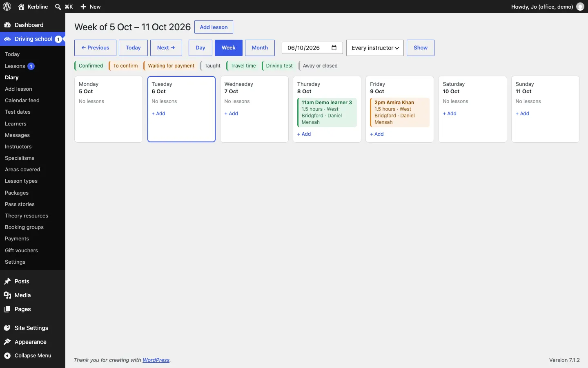Switch to Month view
This screenshot has width=588, height=368.
click(x=260, y=48)
